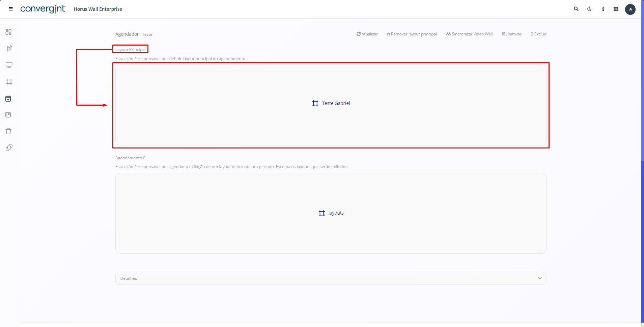Toggle the hamburger menu sidebar

[x=11, y=9]
